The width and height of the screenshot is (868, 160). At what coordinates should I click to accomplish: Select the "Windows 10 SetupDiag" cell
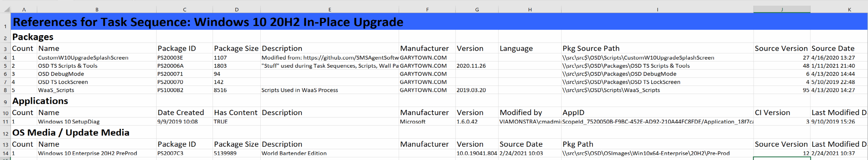69,122
